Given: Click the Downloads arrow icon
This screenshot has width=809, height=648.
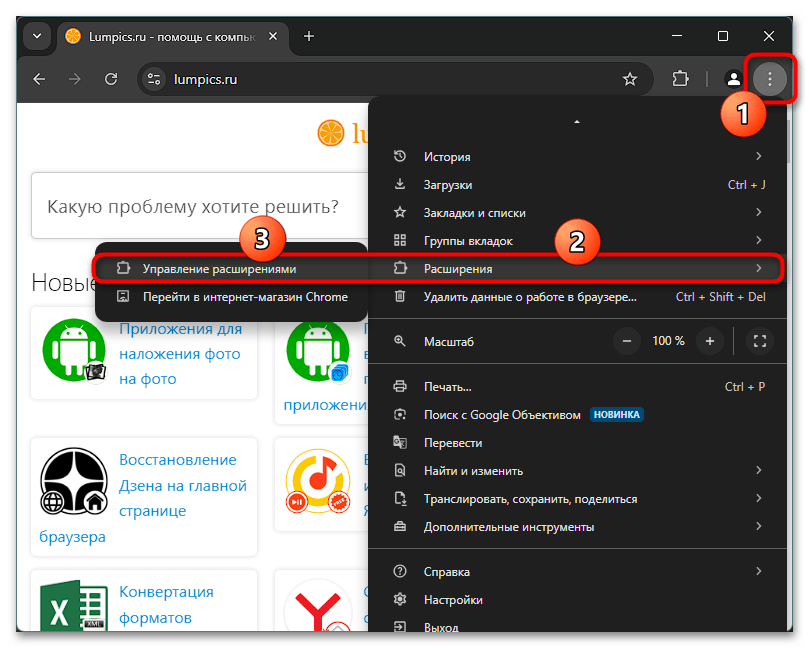Looking at the screenshot, I should pyautogui.click(x=400, y=184).
